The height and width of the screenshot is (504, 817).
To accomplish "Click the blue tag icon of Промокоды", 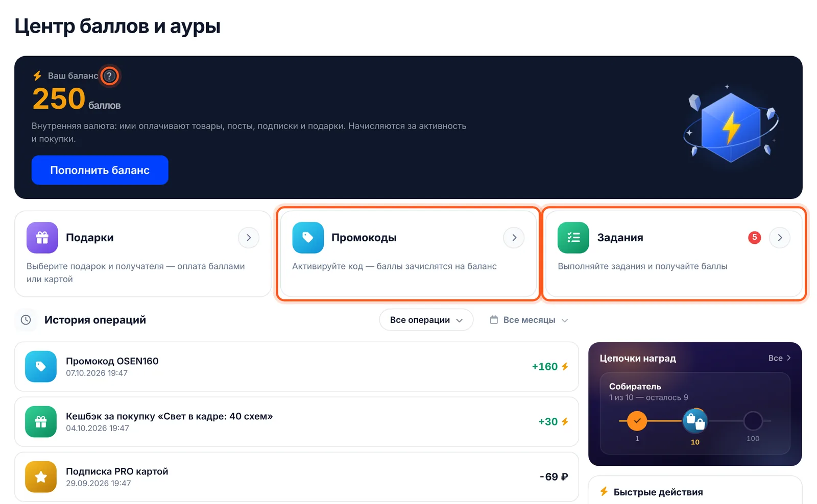I will (x=308, y=238).
